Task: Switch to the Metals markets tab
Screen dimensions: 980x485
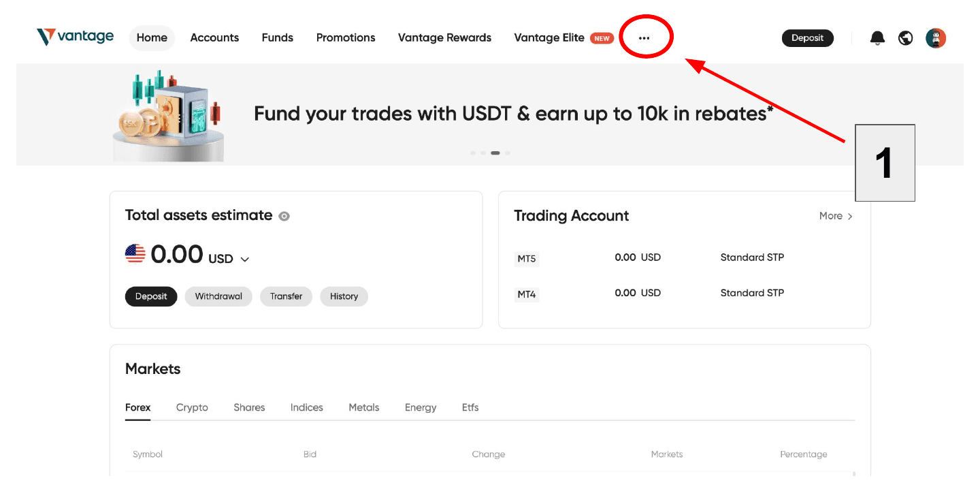Action: click(x=364, y=407)
